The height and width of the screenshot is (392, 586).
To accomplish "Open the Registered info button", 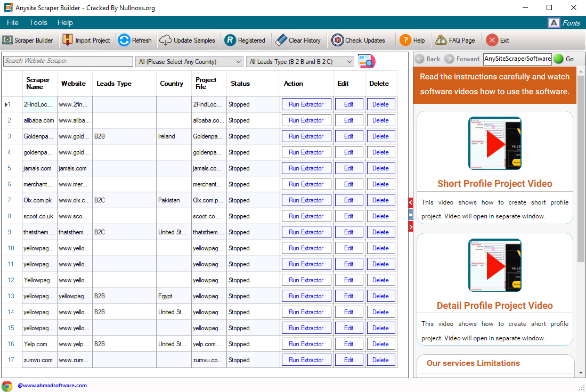I will 245,40.
